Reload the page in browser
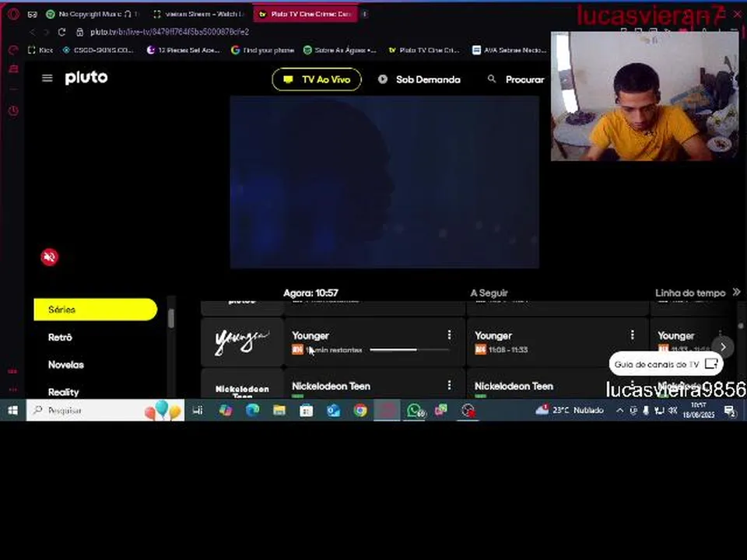The image size is (747, 560). pyautogui.click(x=62, y=32)
